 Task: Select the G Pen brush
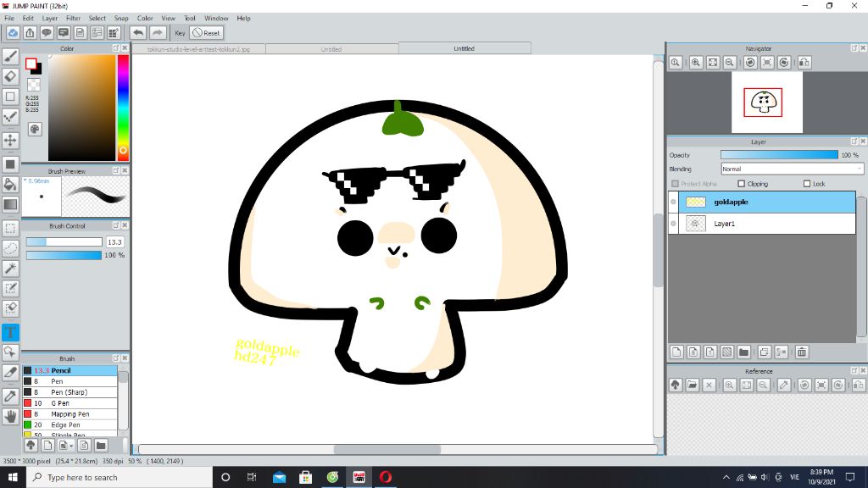click(70, 402)
